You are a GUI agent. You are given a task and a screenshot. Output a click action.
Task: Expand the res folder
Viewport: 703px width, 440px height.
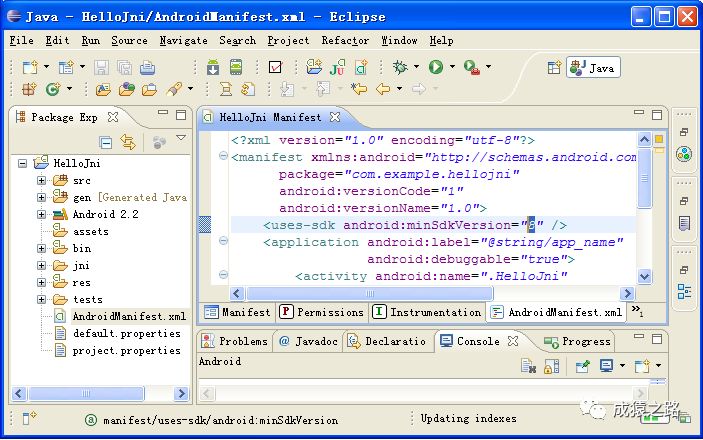pyautogui.click(x=41, y=283)
